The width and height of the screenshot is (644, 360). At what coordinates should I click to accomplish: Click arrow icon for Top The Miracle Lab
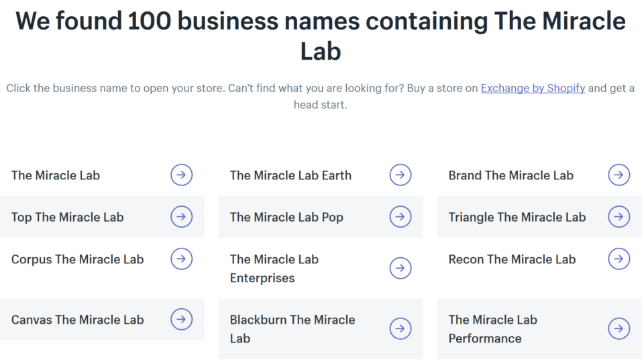tap(181, 217)
